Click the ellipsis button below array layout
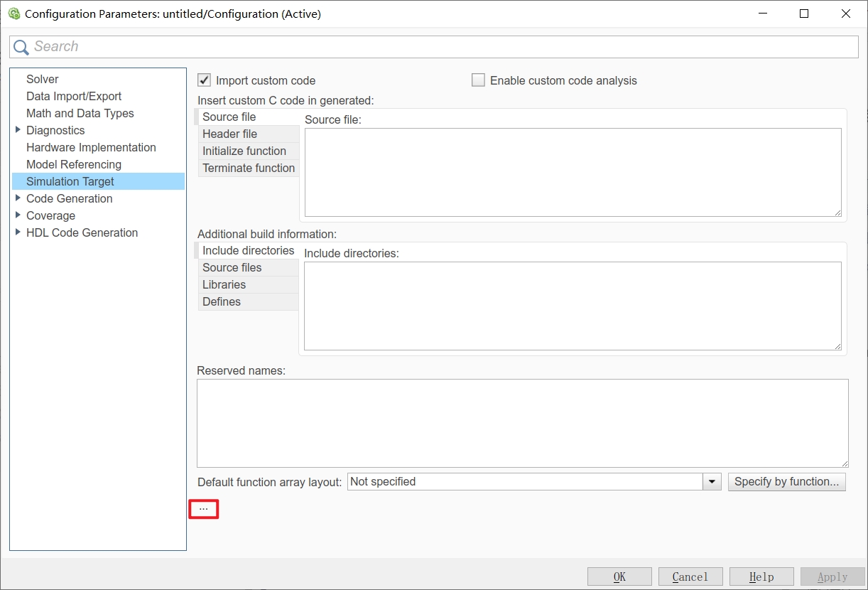The image size is (868, 590). click(204, 508)
